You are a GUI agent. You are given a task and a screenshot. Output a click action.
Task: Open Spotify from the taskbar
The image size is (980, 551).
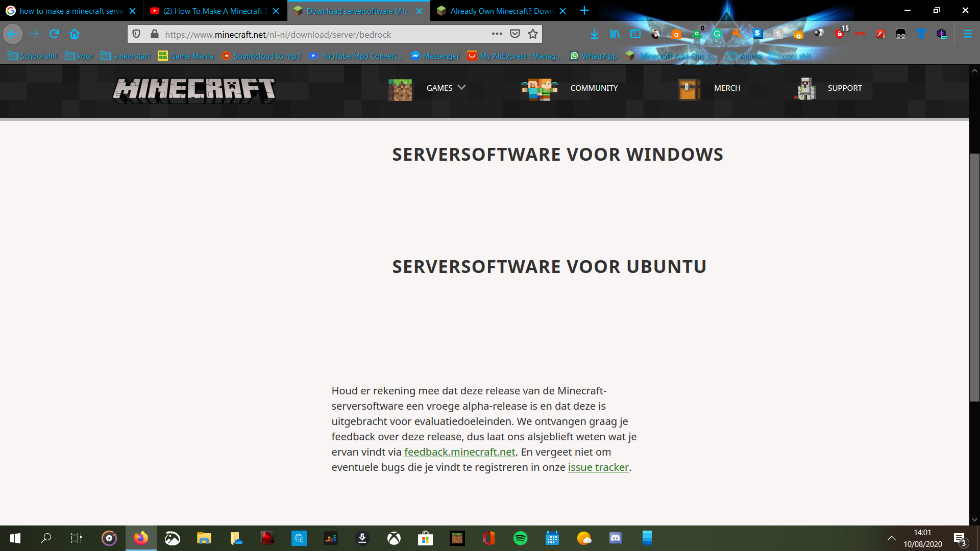point(520,538)
